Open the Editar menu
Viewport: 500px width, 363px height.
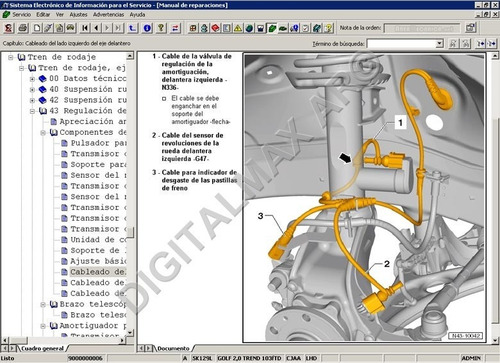[x=43, y=15]
